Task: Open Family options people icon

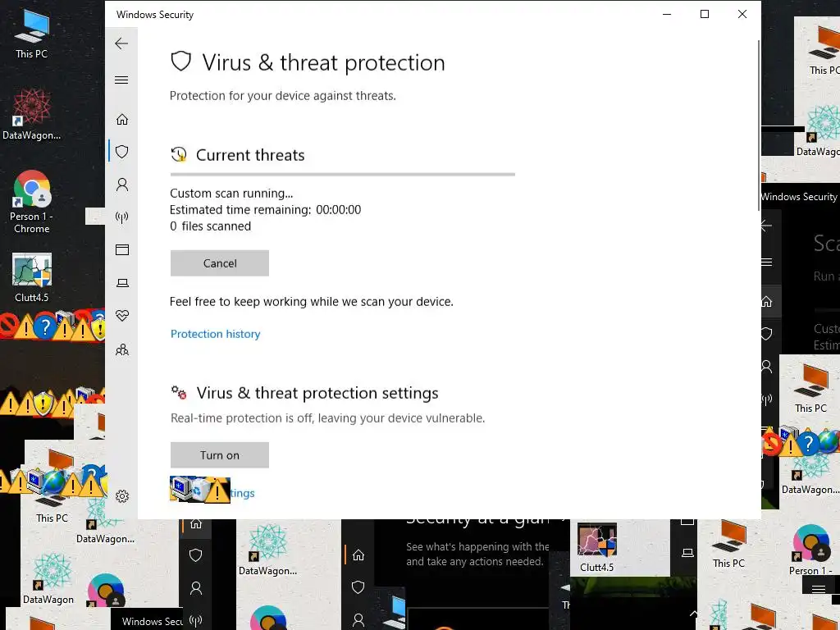Action: [122, 349]
